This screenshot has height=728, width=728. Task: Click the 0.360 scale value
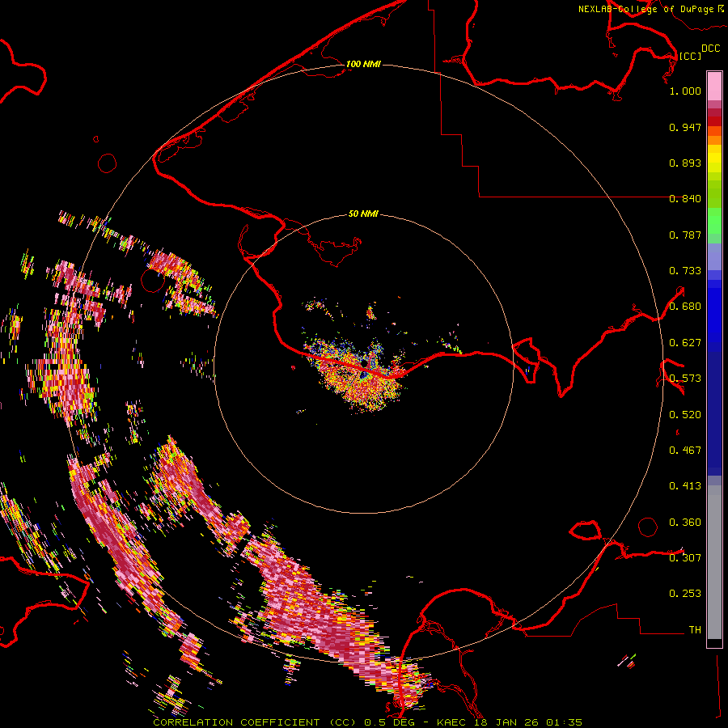pos(685,523)
